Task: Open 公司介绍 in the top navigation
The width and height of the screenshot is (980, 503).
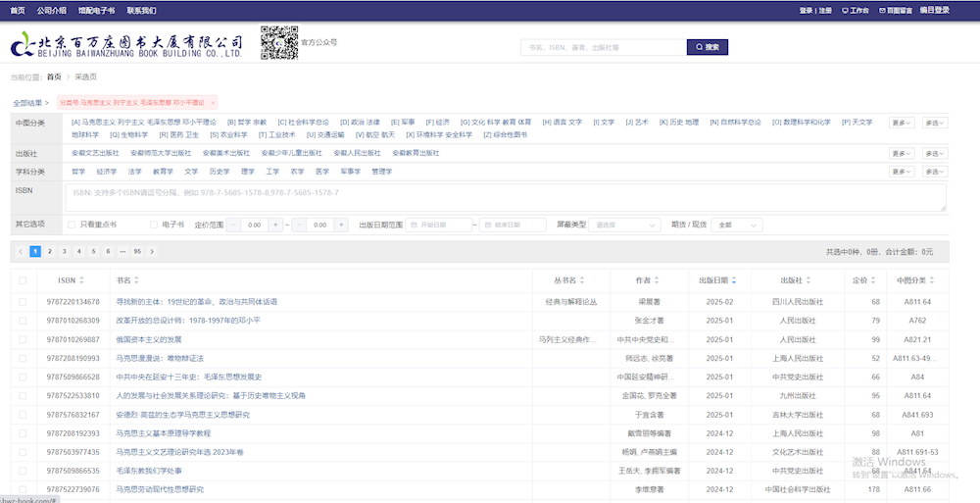Action: [x=51, y=10]
